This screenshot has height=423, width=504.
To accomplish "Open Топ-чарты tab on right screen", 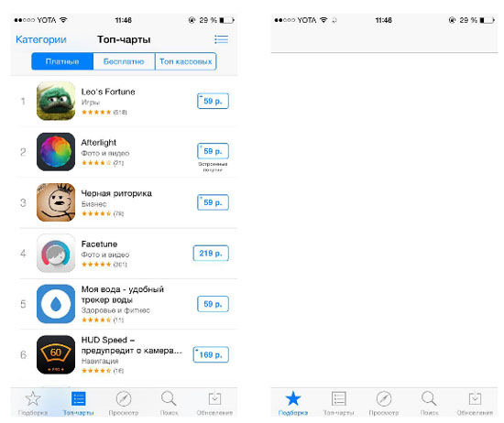I will (x=338, y=403).
